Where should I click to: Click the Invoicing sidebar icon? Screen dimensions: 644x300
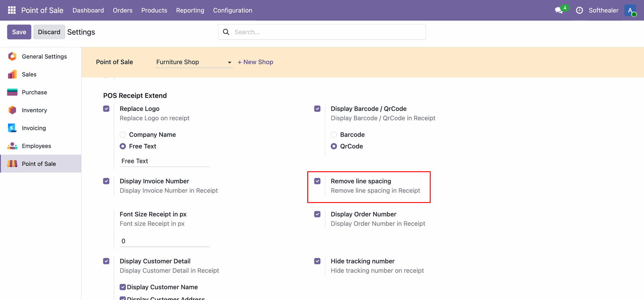(12, 128)
